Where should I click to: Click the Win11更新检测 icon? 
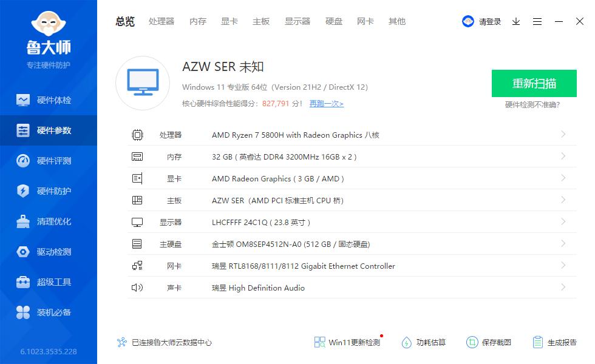click(319, 342)
